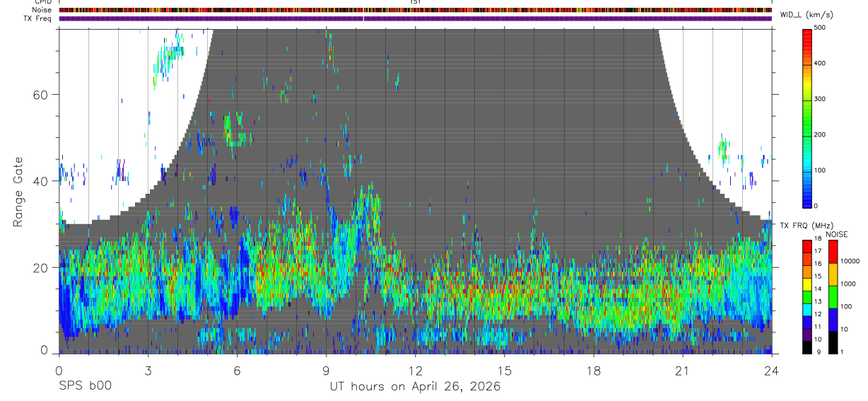Click the 9 hour tick on UT axis
This screenshot has height=401, width=868.
(x=326, y=370)
